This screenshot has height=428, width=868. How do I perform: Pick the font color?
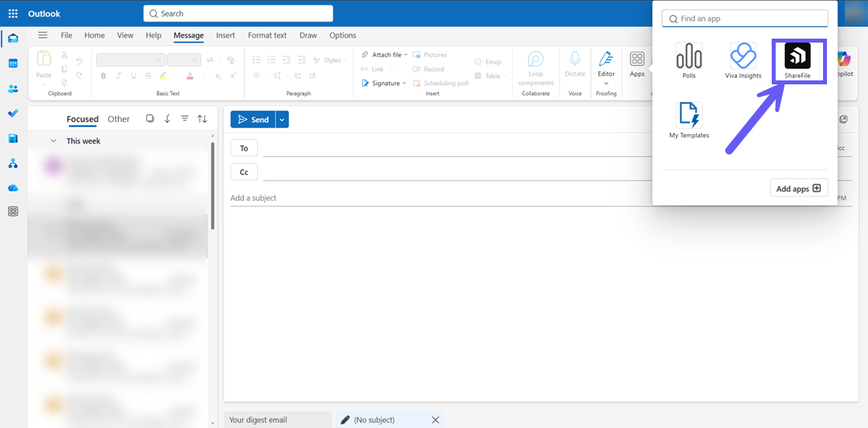tap(189, 76)
